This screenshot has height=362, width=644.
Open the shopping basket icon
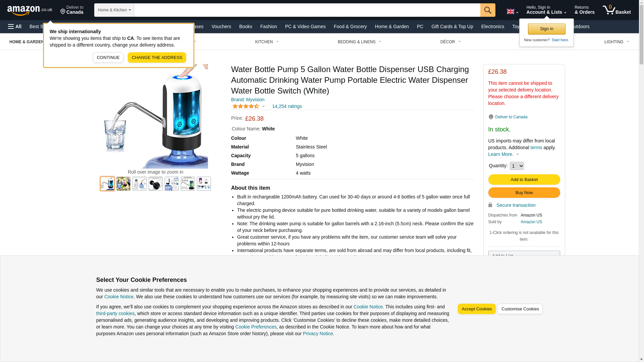[x=616, y=10]
